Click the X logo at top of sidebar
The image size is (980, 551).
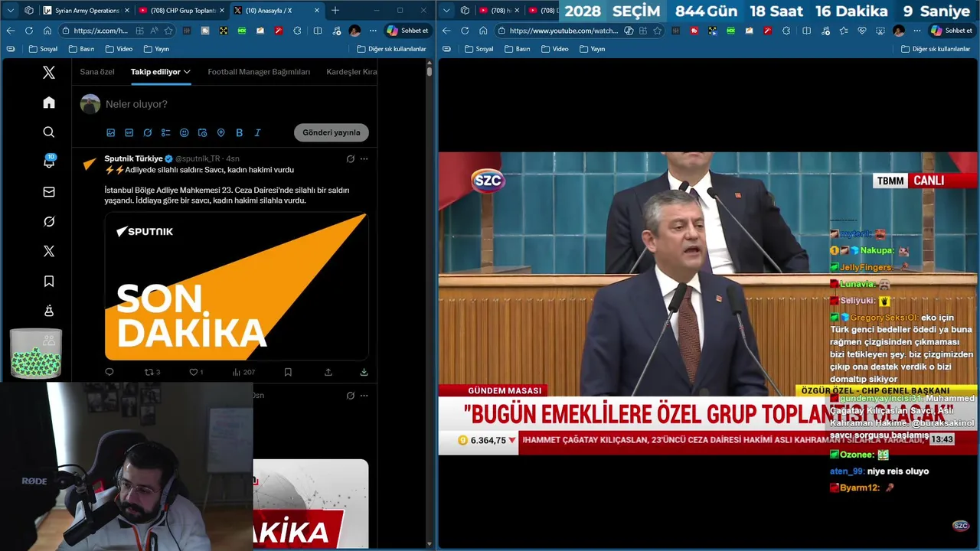pyautogui.click(x=49, y=73)
